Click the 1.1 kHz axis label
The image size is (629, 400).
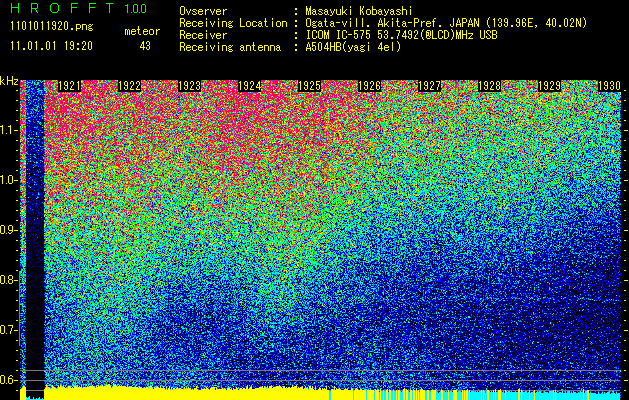[x=8, y=130]
